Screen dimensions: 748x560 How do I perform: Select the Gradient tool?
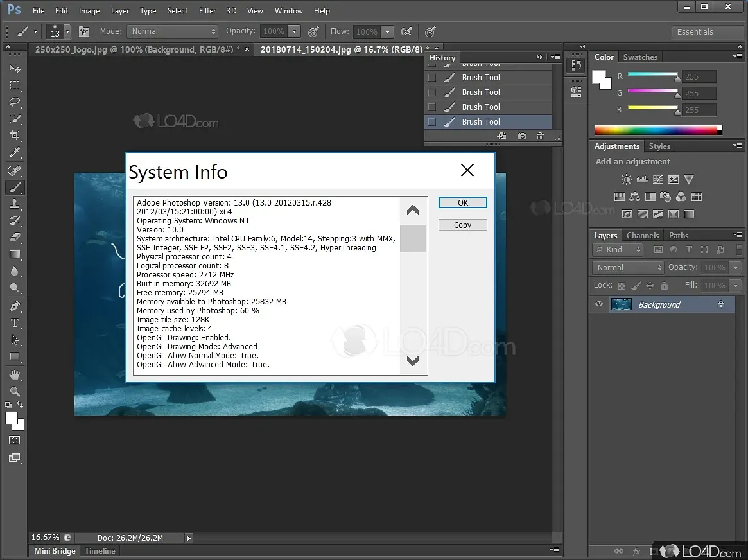click(15, 254)
